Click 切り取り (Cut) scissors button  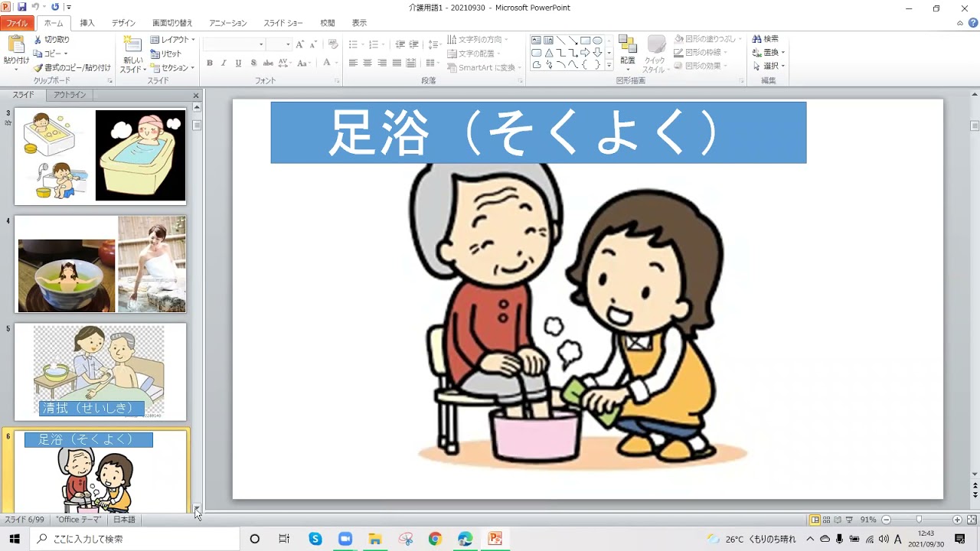click(51, 39)
